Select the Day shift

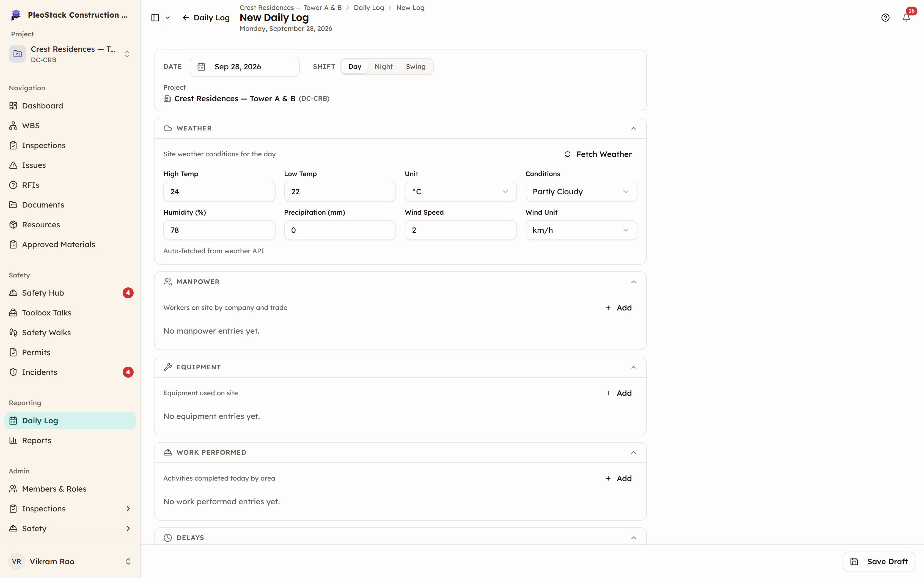355,67
